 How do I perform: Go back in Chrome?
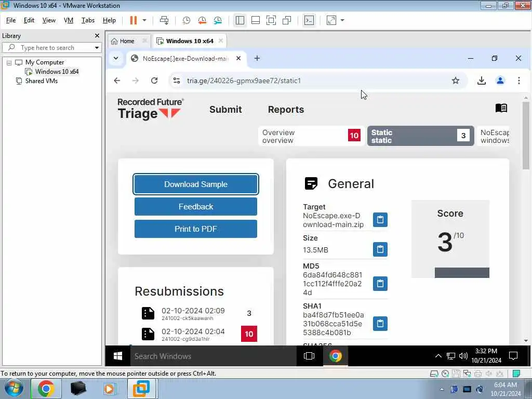pos(117,81)
